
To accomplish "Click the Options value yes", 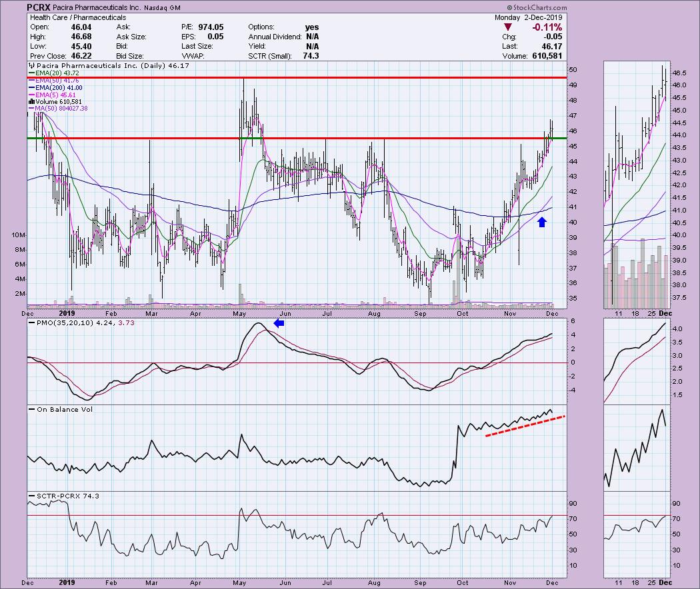I will (312, 27).
